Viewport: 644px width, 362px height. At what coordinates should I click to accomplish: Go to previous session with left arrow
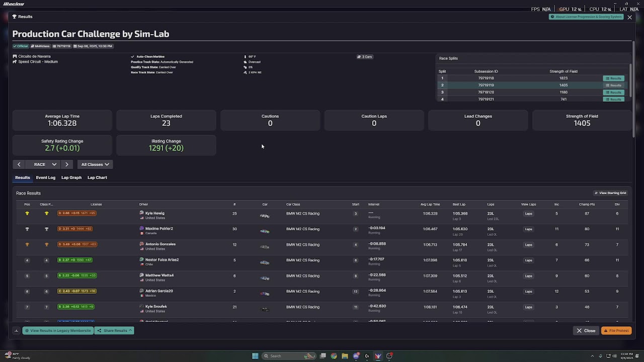[x=19, y=164]
